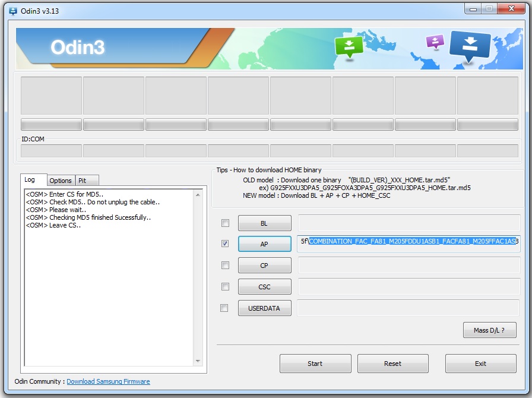Click the USERDATA file button

265,308
